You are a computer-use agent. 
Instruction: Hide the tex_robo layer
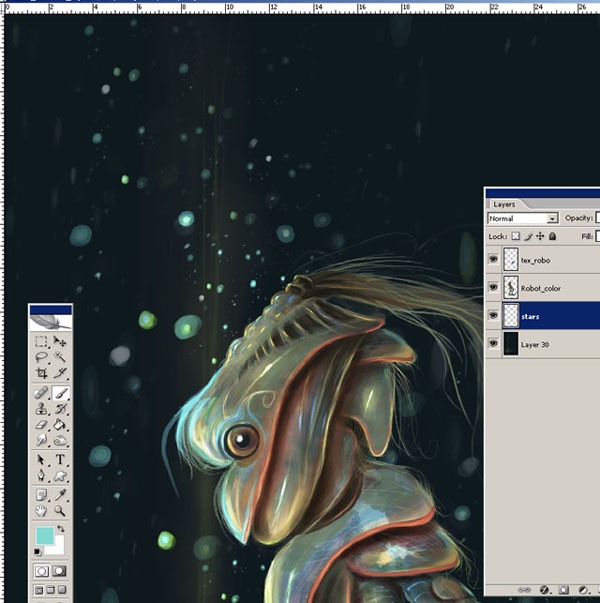[493, 259]
